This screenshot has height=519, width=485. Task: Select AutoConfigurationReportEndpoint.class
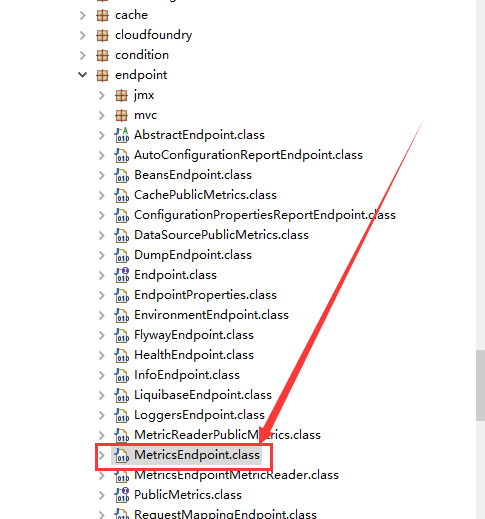tap(248, 155)
